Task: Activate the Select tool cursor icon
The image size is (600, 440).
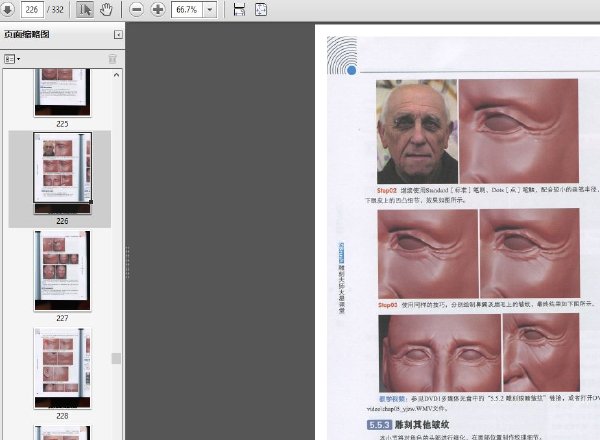Action: [85, 9]
